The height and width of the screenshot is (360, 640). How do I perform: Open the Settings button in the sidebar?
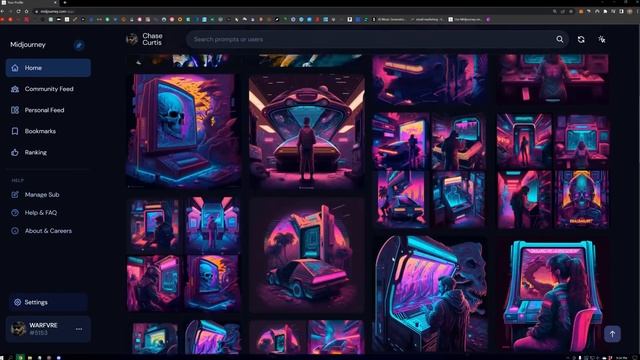click(48, 302)
